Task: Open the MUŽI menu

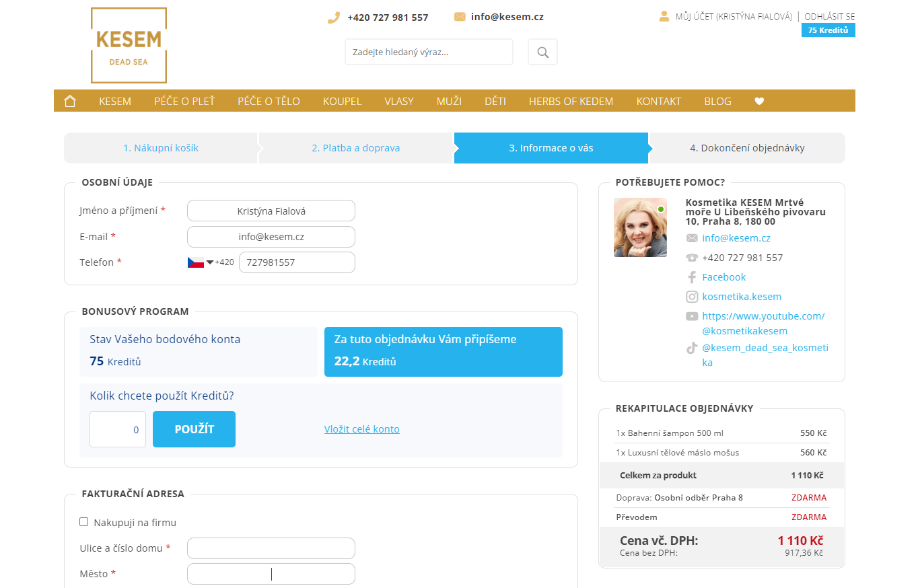Action: [x=449, y=101]
